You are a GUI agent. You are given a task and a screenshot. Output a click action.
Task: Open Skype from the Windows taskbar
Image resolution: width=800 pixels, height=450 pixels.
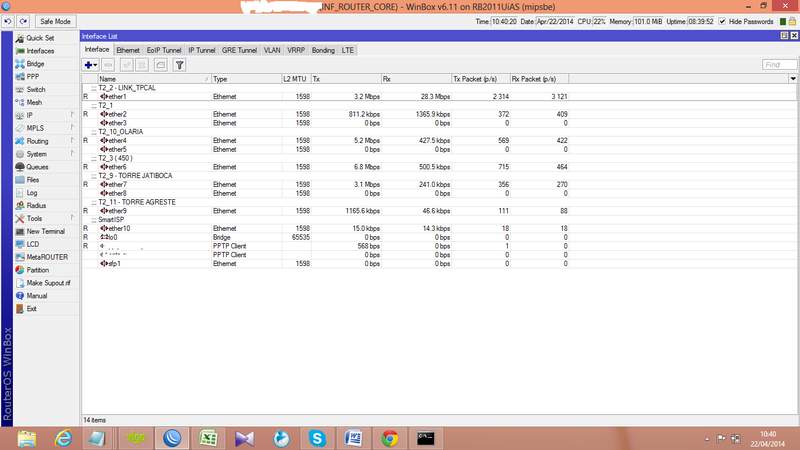click(317, 438)
